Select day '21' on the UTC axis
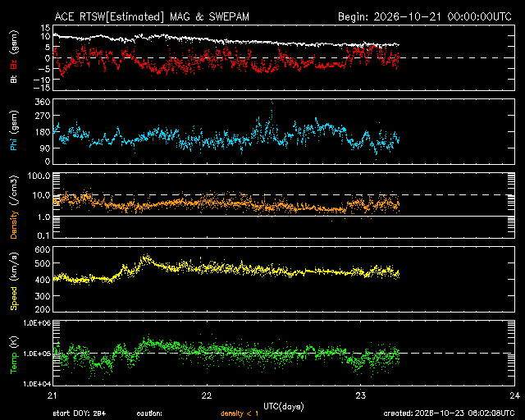Image resolution: width=525 pixels, height=420 pixels. pos(52,395)
